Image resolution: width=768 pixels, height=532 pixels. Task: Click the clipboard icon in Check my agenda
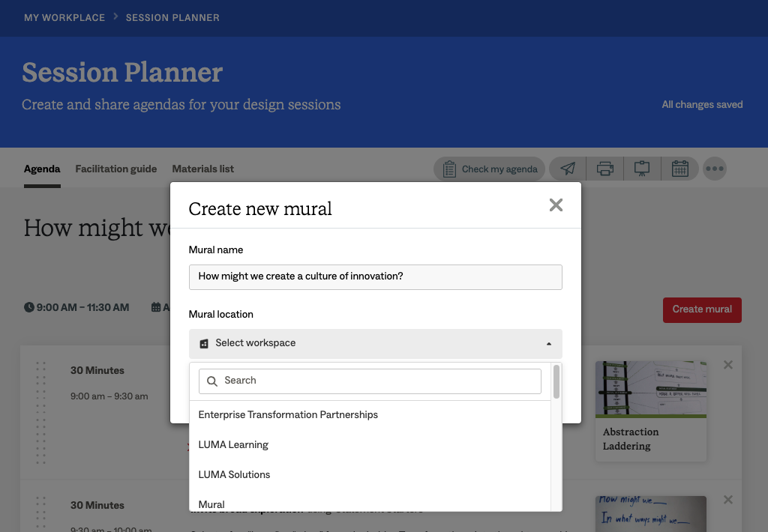tap(449, 169)
